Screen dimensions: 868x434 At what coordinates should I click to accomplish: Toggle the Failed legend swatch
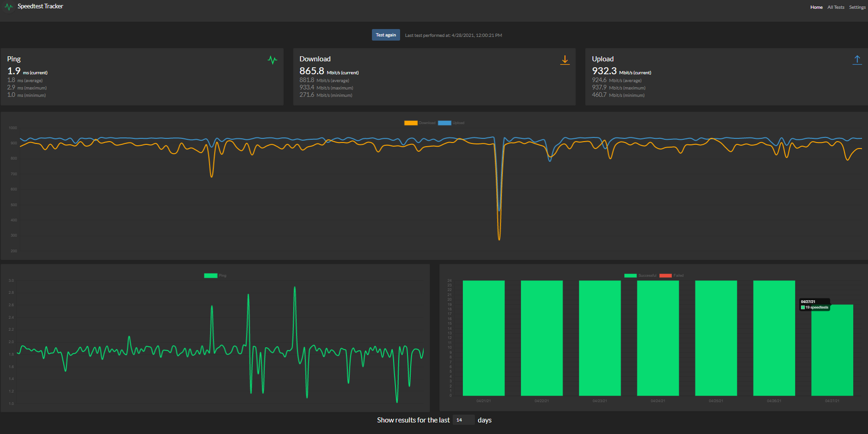click(665, 275)
